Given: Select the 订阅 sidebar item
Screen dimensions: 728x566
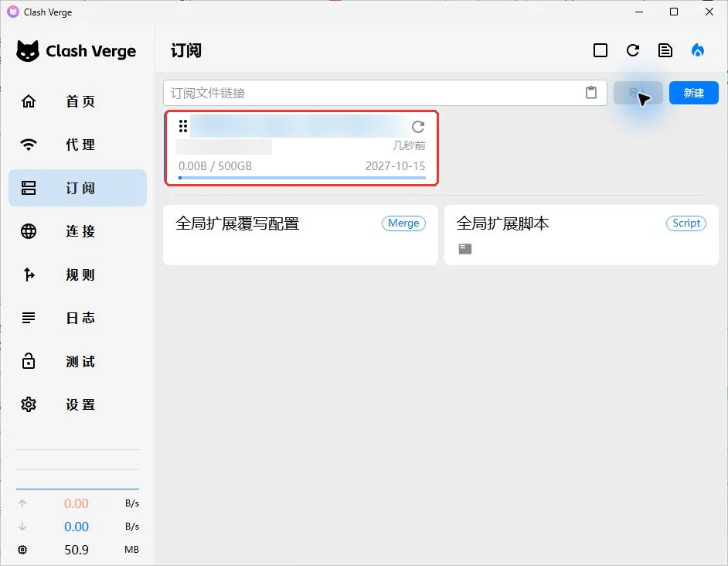Looking at the screenshot, I should (77, 188).
